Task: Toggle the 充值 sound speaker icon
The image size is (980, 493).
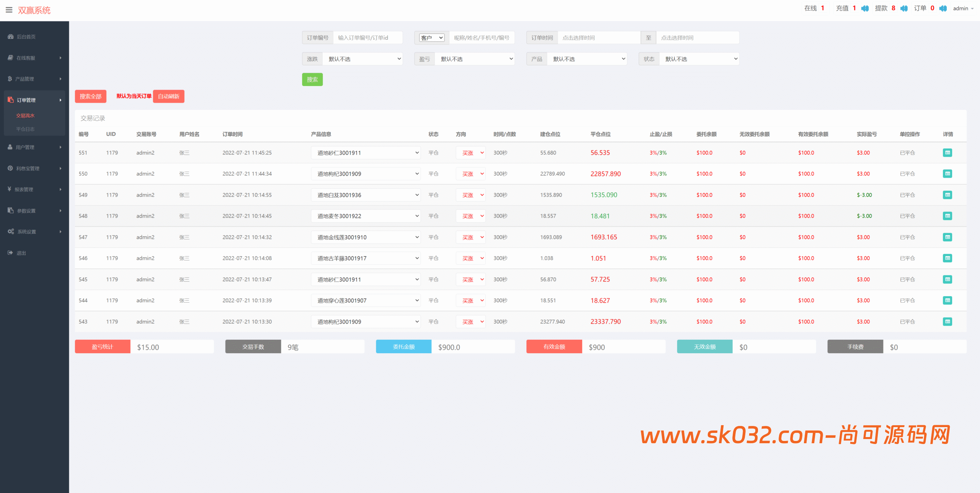Action: [x=865, y=8]
